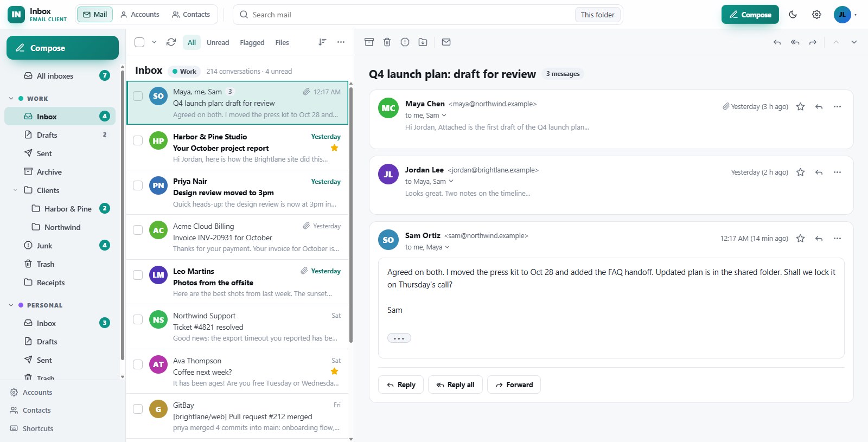Screen dimensions: 868x442
Task: Reply to Maya Chen's message via arrow icon
Action: (819, 107)
